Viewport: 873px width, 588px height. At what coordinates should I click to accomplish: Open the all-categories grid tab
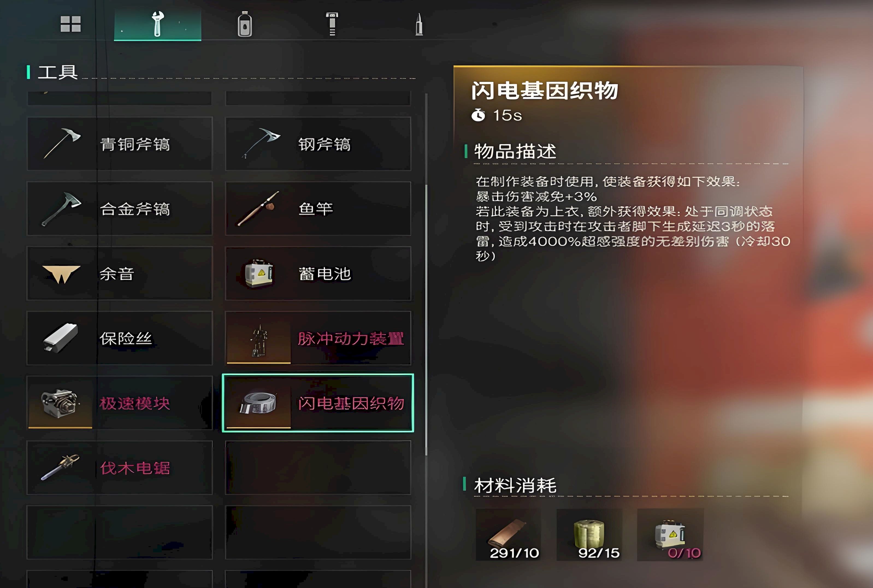click(70, 24)
